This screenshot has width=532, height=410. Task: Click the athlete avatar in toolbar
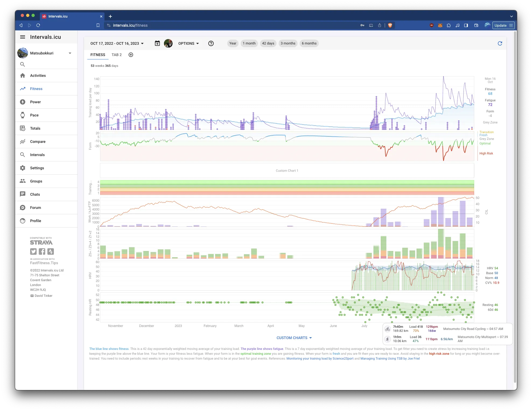[168, 43]
